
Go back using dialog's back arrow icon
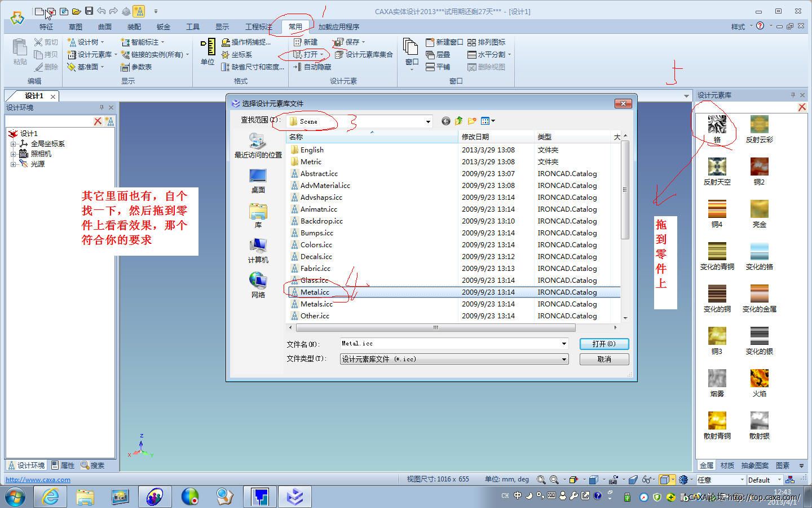click(x=445, y=121)
